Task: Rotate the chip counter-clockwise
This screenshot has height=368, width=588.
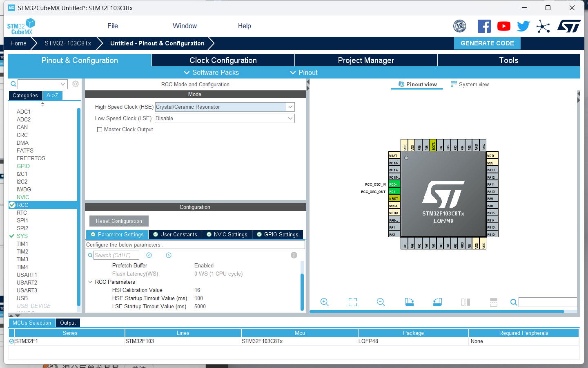Action: [437, 302]
